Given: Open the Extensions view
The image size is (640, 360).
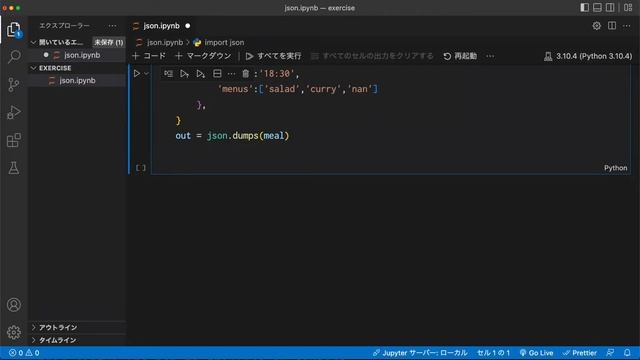Looking at the screenshot, I should pos(14,140).
